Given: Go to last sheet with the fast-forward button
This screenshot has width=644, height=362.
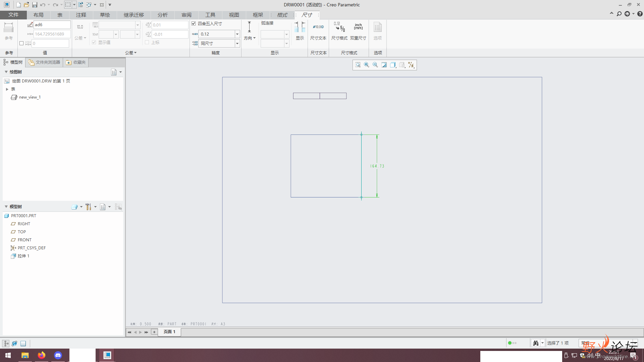Looking at the screenshot, I should pos(146,332).
